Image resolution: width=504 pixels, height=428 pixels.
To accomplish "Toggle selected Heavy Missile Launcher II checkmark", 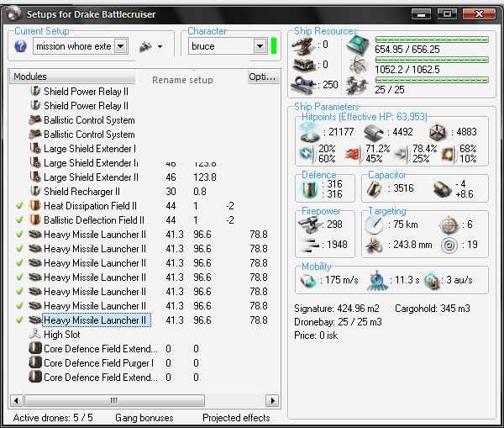I will (x=19, y=320).
